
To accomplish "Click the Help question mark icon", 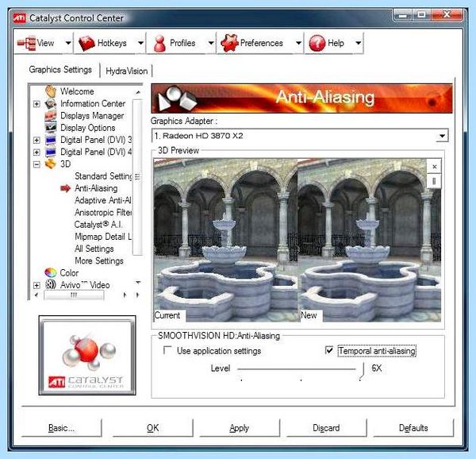I will [x=317, y=43].
